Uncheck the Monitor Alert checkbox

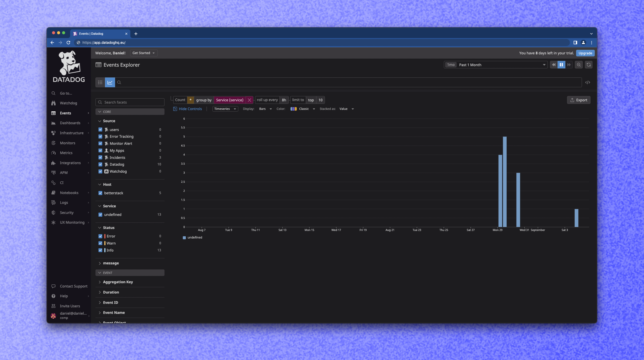click(100, 143)
